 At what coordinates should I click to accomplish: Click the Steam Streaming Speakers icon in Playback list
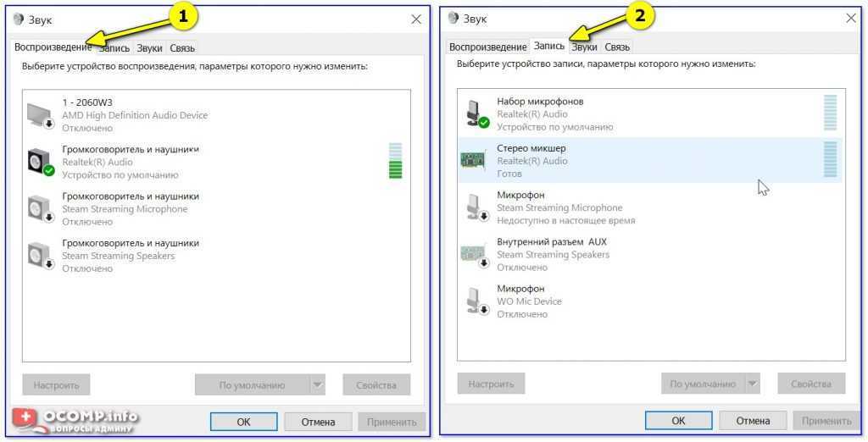pos(41,256)
